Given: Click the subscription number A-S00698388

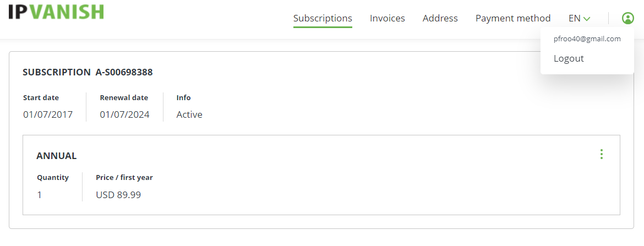Looking at the screenshot, I should click(x=124, y=72).
